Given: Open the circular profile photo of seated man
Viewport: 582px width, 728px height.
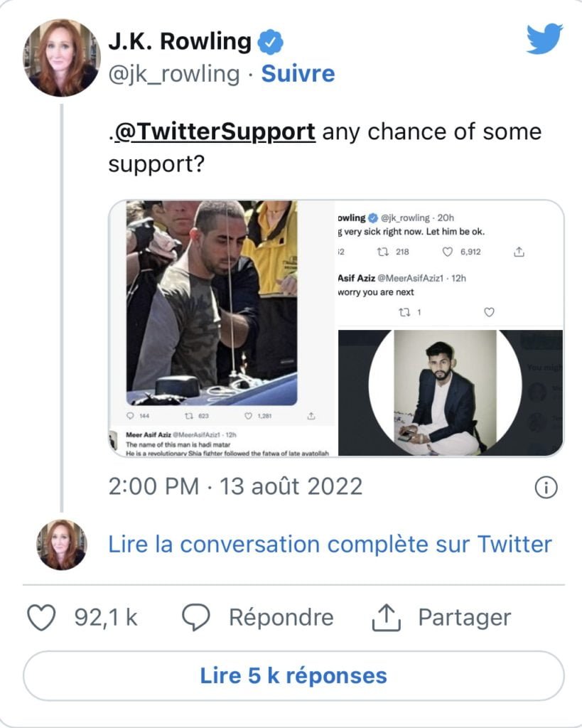Looking at the screenshot, I should [x=446, y=392].
